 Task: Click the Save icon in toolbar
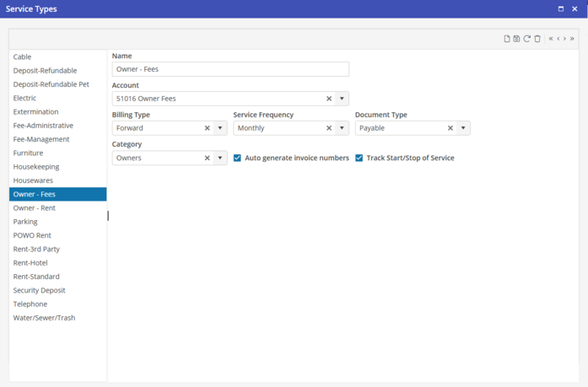point(517,39)
